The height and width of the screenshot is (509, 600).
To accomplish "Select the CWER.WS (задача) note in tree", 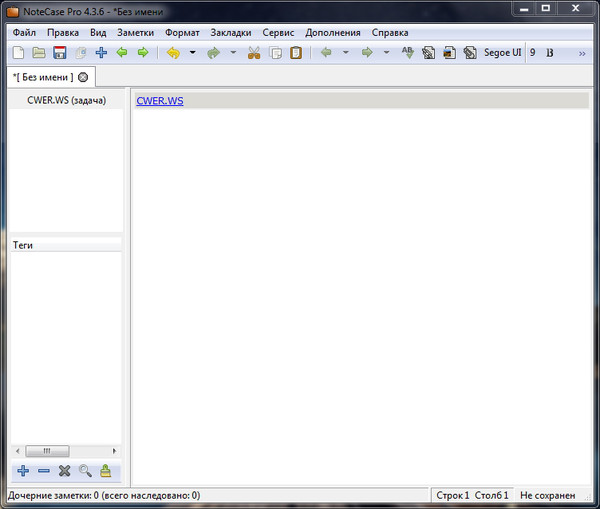I will [66, 101].
